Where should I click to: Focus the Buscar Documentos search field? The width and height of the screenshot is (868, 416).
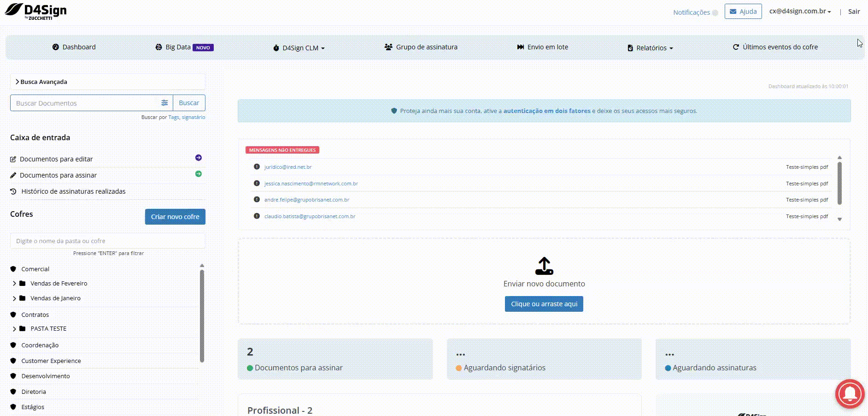[x=85, y=103]
